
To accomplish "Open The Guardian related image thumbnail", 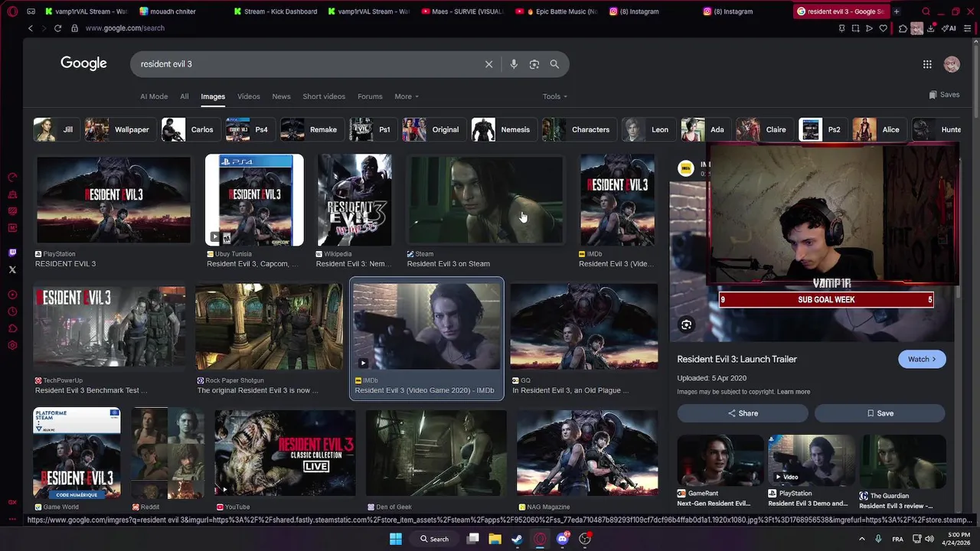I will point(903,461).
